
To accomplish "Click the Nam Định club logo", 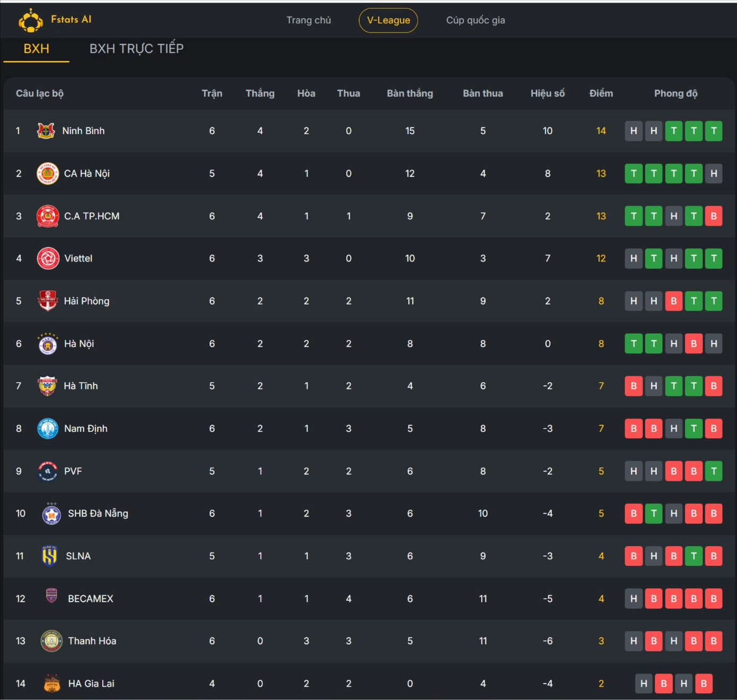I will (x=48, y=429).
